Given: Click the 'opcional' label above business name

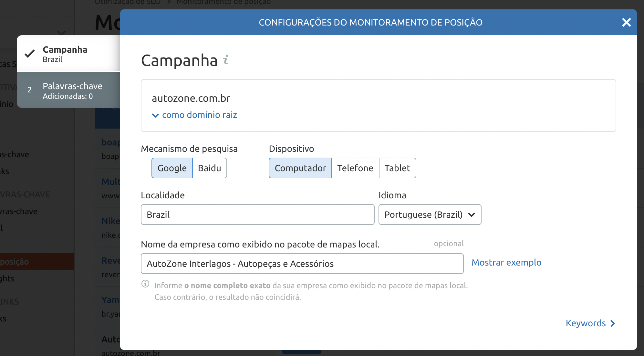Looking at the screenshot, I should (449, 244).
